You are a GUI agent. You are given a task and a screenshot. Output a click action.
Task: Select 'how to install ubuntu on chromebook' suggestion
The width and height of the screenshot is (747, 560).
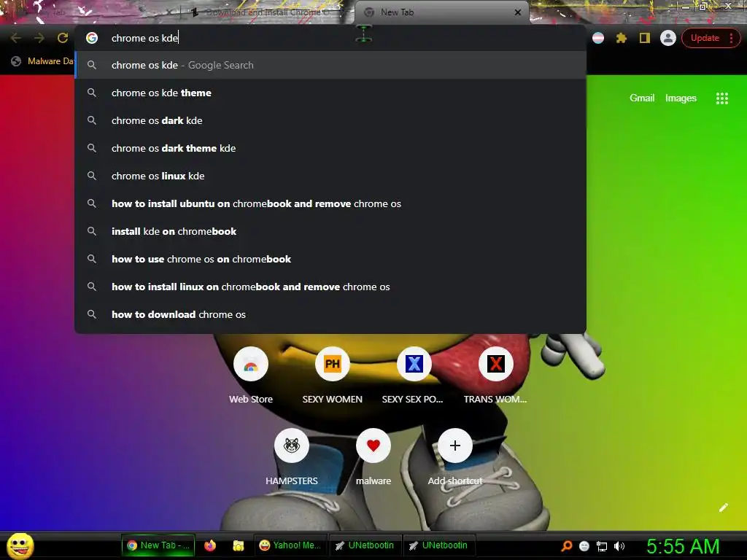click(330, 203)
